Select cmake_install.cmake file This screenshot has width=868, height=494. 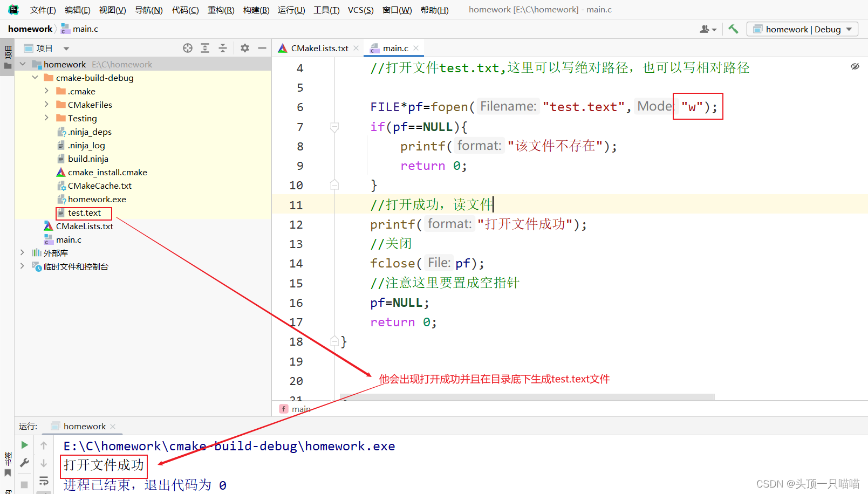102,172
